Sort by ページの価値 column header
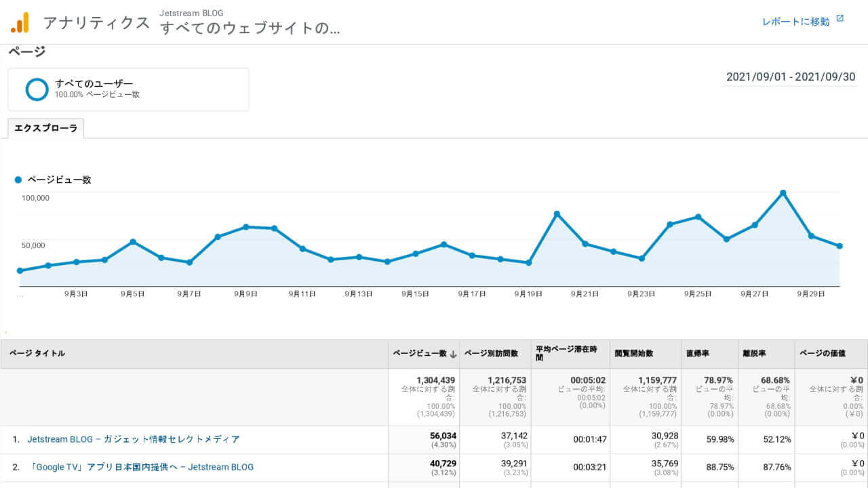The image size is (868, 488). tap(823, 353)
